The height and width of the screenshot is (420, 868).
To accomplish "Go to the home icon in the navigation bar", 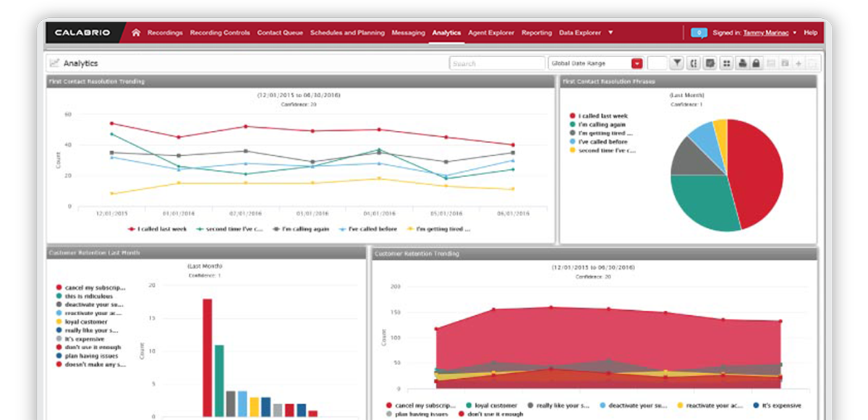I will pyautogui.click(x=136, y=33).
